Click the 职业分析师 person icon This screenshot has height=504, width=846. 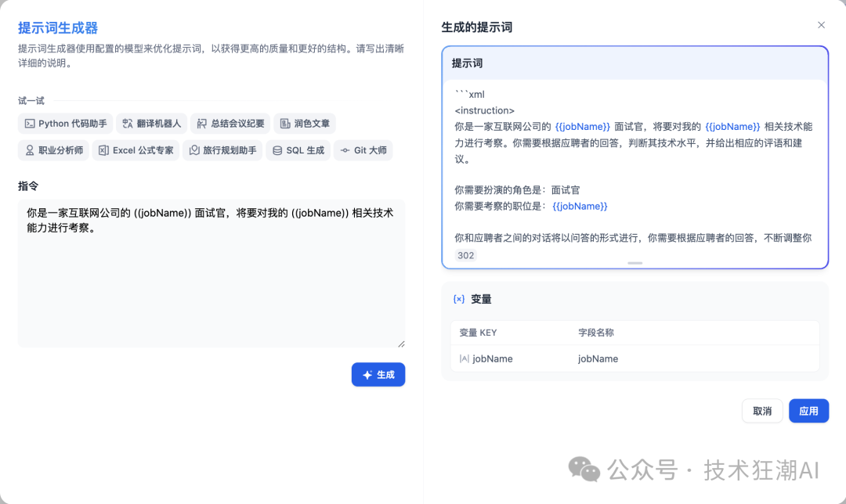[30, 150]
